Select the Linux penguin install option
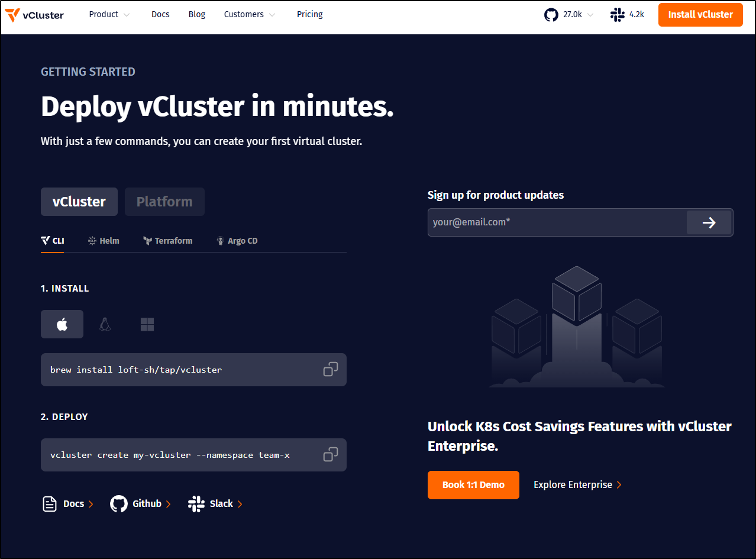Screen dimensions: 756x559 (x=105, y=324)
